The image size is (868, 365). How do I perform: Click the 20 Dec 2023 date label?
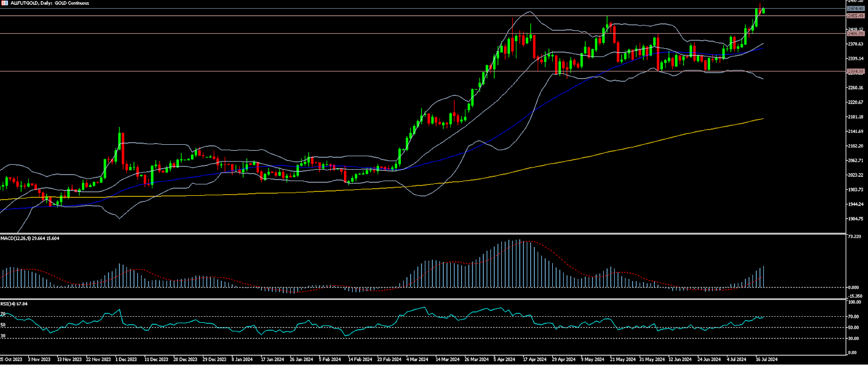coord(186,360)
